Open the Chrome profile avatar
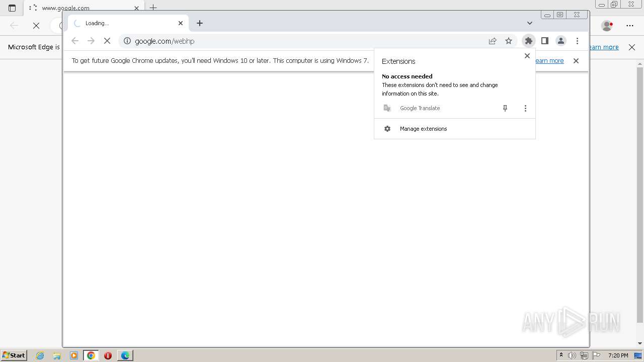This screenshot has height=362, width=644. [561, 41]
